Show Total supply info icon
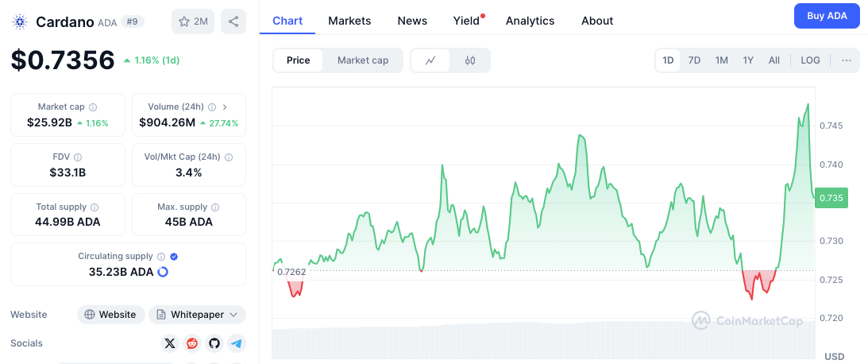 [95, 207]
